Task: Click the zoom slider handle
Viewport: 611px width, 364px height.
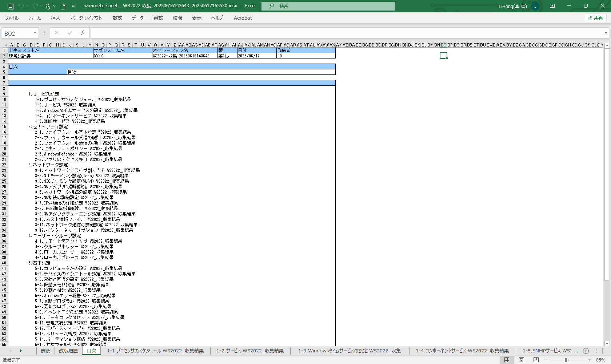Action: coord(566,360)
